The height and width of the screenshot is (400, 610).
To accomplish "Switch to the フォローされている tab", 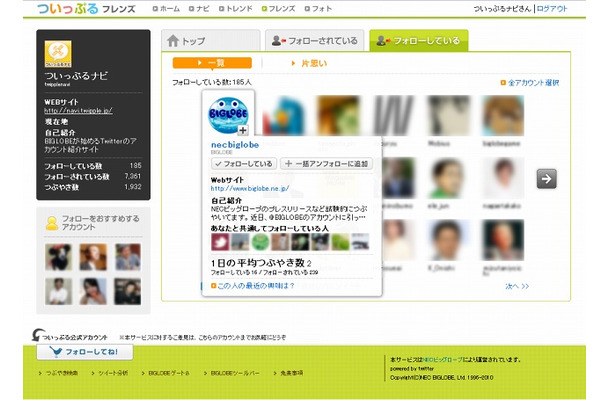I will [x=315, y=40].
